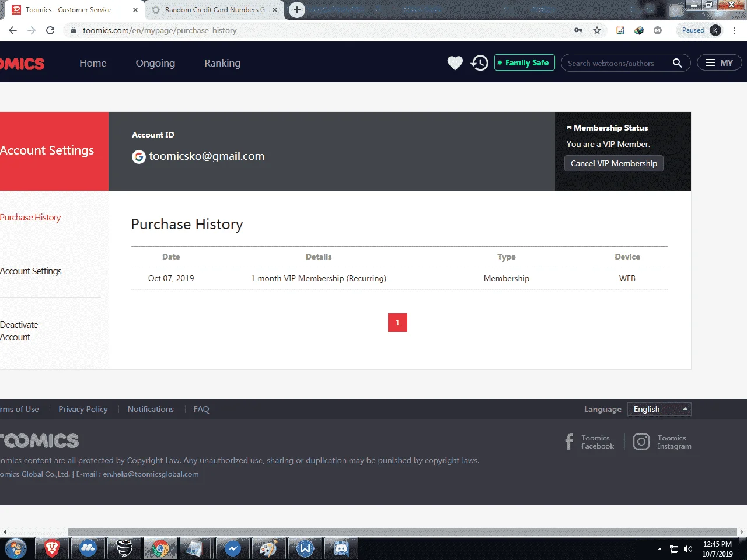Click the account email toomicsko@gmail.com
The height and width of the screenshot is (560, 747).
[x=207, y=156]
